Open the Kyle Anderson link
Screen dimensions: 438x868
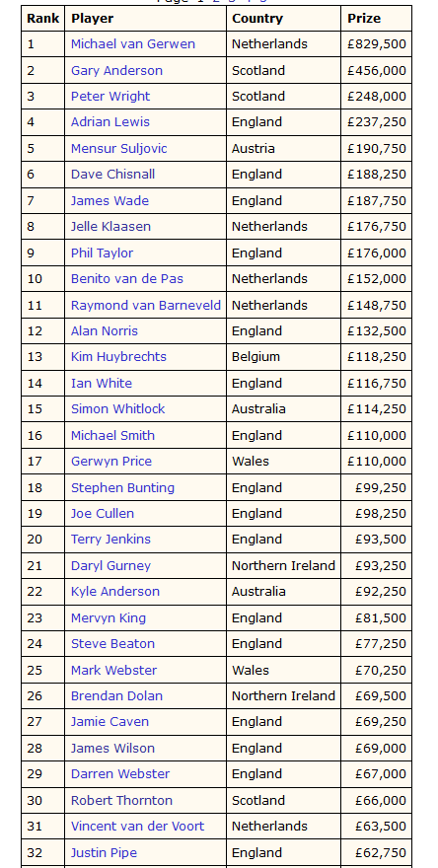(x=115, y=591)
